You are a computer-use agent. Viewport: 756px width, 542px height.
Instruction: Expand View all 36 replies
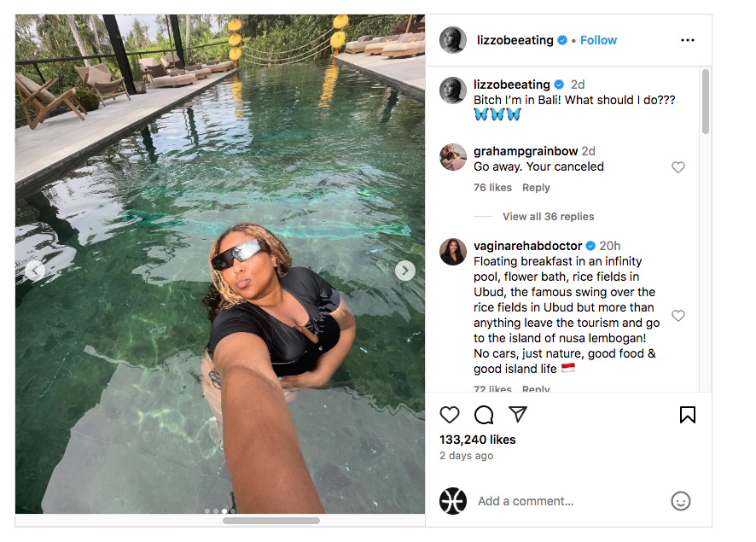(548, 217)
